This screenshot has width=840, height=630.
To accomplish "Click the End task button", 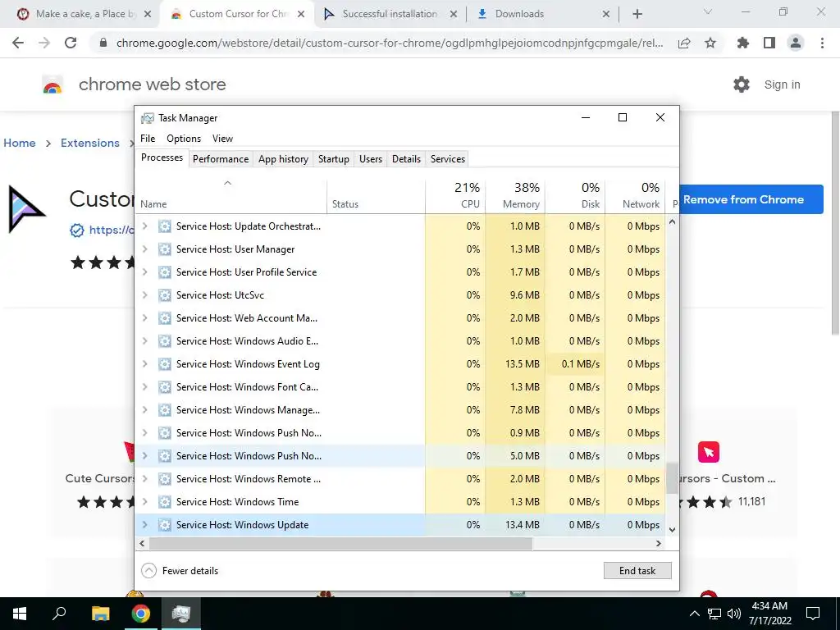I will point(637,571).
